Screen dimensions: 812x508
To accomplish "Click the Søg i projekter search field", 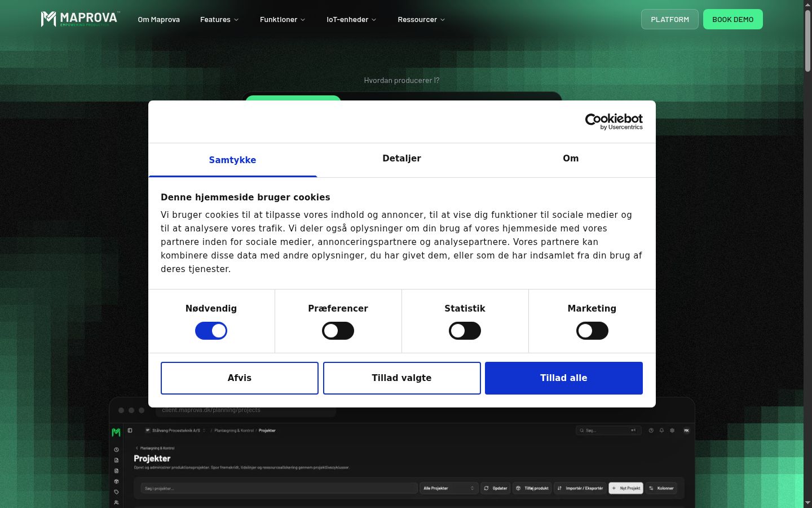I will 279,488.
